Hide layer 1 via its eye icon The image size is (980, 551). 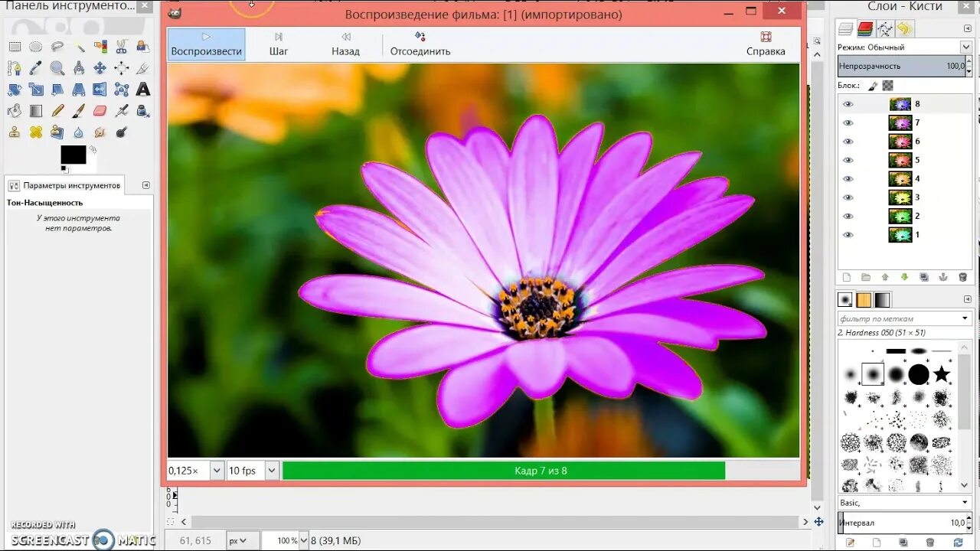tap(848, 235)
